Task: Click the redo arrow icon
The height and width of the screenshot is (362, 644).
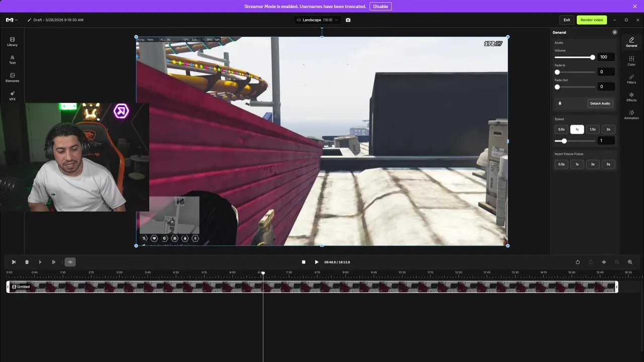Action: tap(591, 262)
